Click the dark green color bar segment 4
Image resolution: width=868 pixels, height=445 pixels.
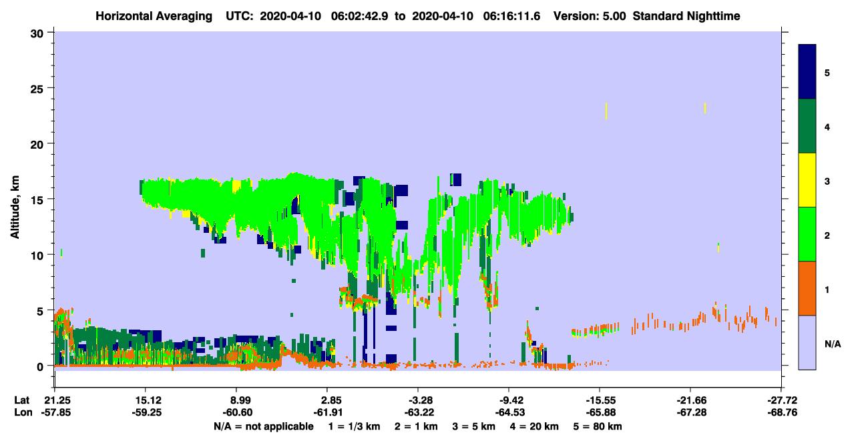(807, 126)
